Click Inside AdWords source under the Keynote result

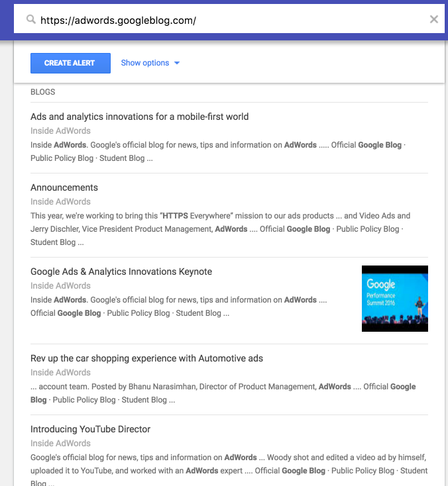click(60, 286)
